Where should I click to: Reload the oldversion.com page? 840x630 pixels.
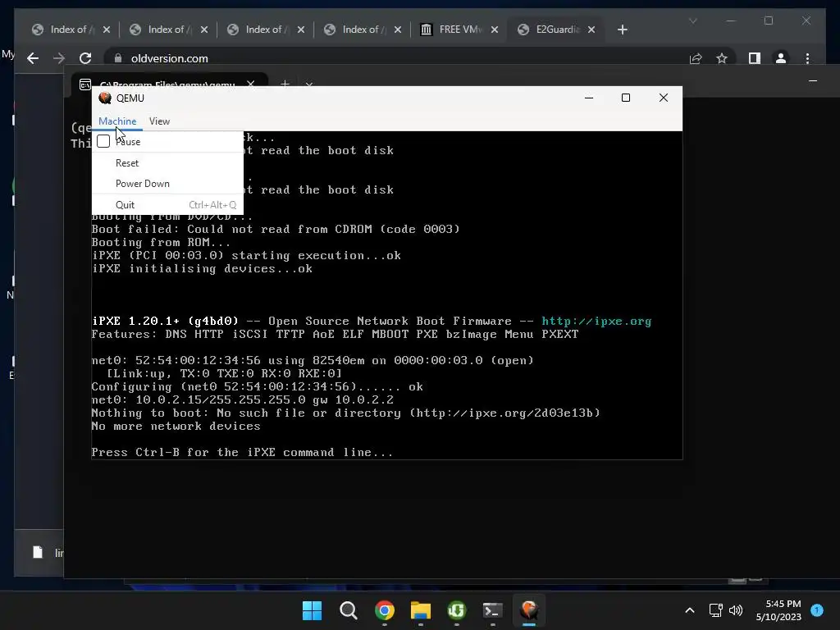tap(85, 58)
